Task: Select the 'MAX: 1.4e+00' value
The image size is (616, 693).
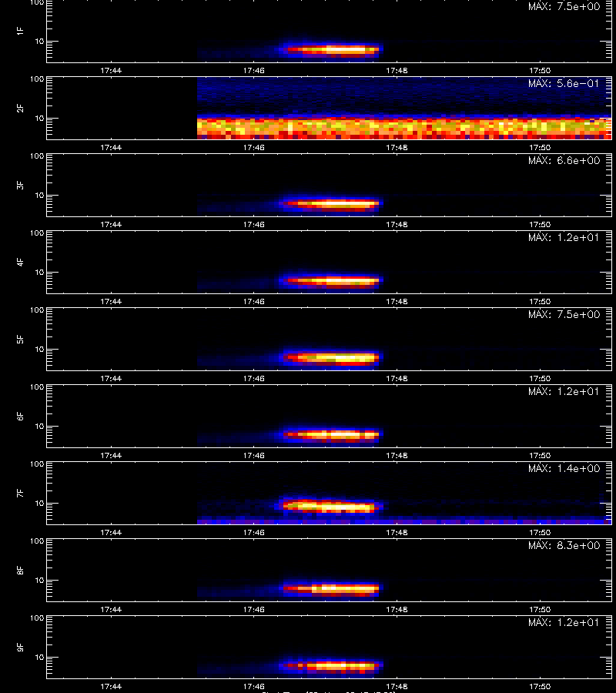Action: coord(564,468)
